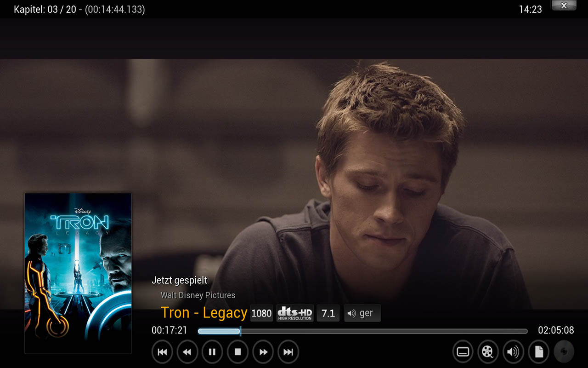The height and width of the screenshot is (368, 588).
Task: Click the Tron - Legacy title
Action: 204,313
